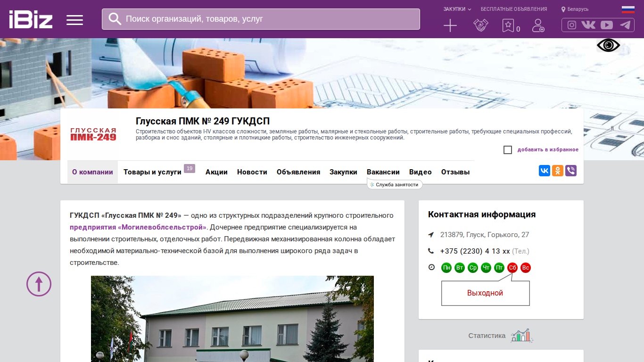
Task: Focus the organization search input field
Action: pyautogui.click(x=261, y=19)
